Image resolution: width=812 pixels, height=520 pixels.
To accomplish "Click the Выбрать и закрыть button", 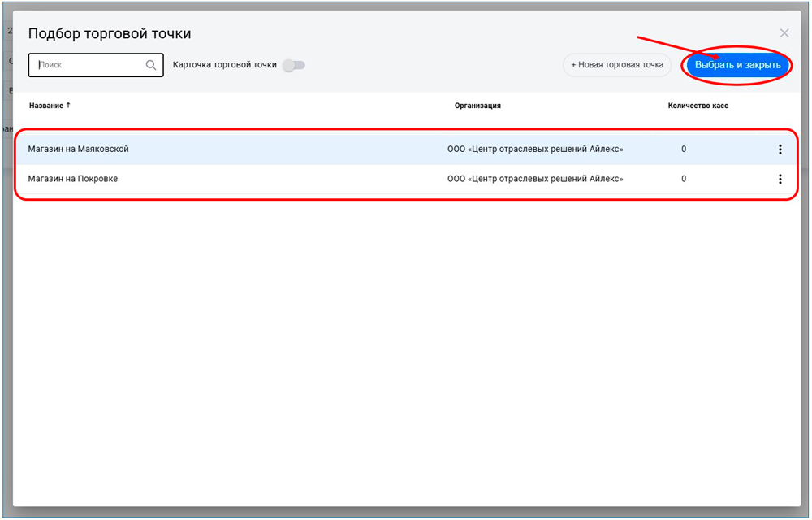I will [737, 65].
